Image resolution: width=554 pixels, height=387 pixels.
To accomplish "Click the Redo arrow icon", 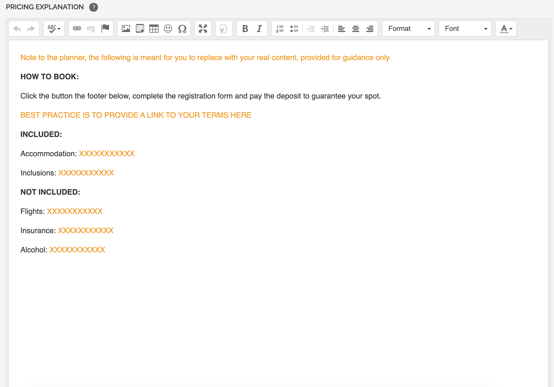I will [31, 29].
